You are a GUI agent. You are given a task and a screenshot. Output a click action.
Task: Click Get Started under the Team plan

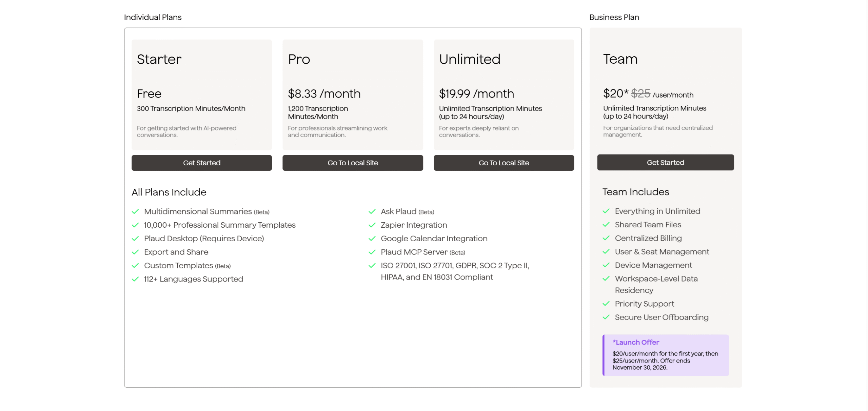pos(665,162)
